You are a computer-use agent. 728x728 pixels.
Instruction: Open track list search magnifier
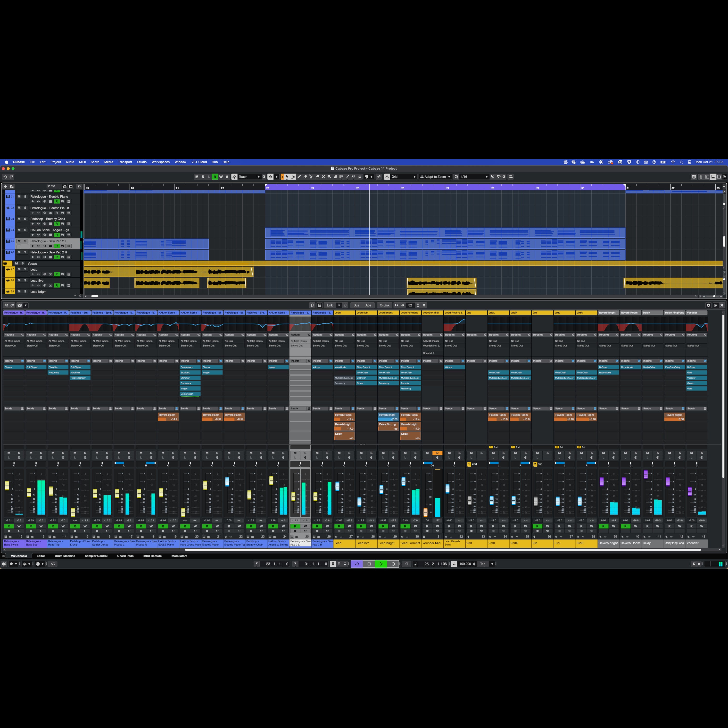click(79, 187)
